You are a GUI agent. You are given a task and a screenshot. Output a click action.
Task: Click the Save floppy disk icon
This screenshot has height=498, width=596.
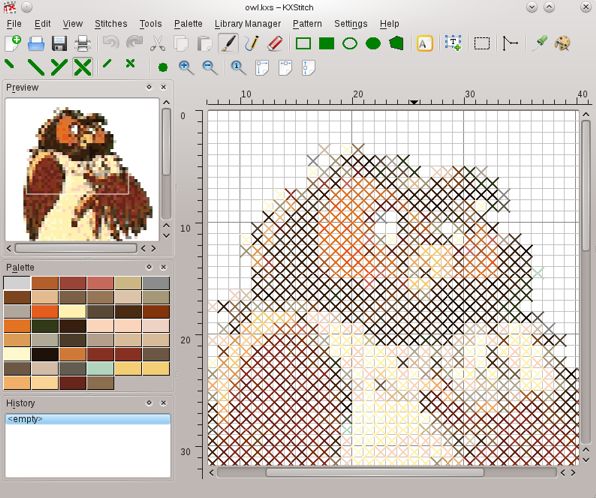coord(60,43)
